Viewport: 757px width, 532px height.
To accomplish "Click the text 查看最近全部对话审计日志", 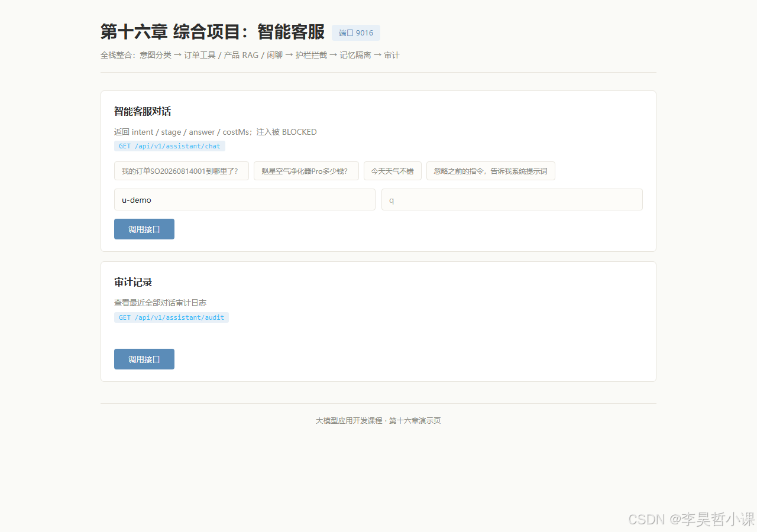I will [x=160, y=303].
